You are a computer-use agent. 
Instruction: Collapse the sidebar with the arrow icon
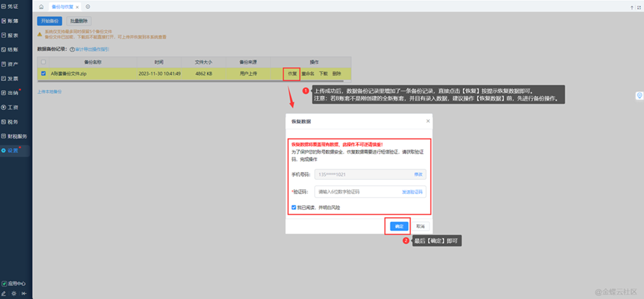click(24, 293)
